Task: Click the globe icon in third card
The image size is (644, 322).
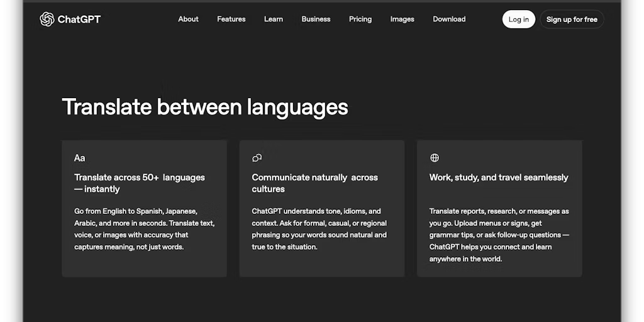Action: point(434,158)
